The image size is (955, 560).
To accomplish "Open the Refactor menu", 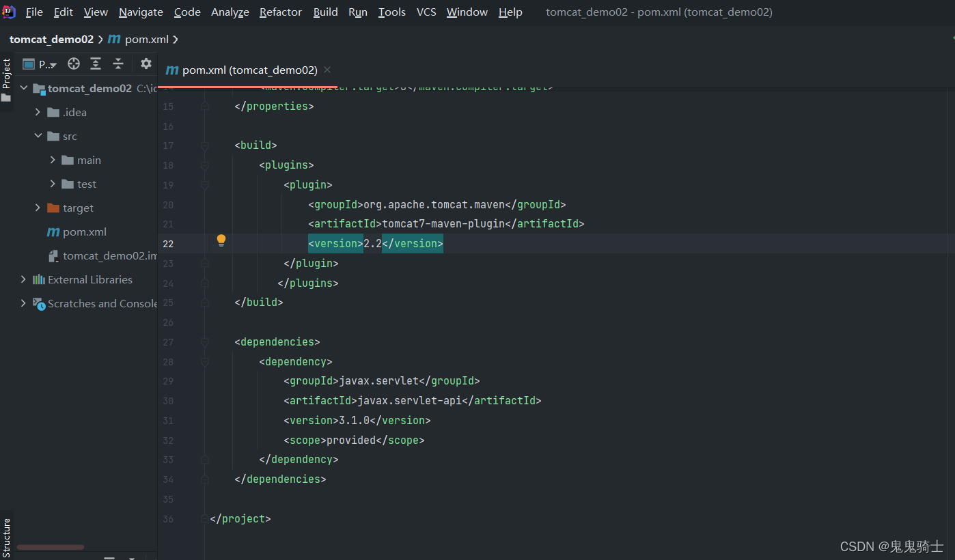I will point(281,12).
